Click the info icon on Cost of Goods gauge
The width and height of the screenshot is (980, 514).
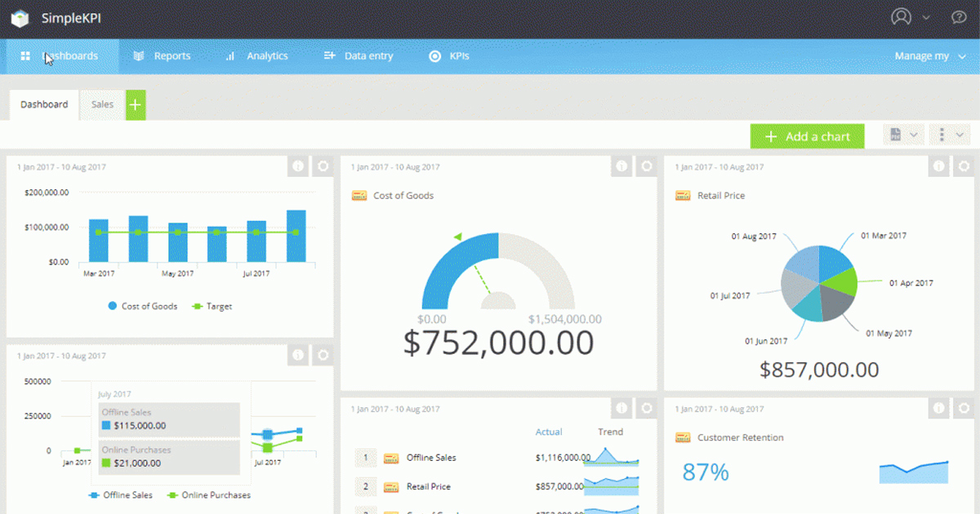(x=622, y=166)
